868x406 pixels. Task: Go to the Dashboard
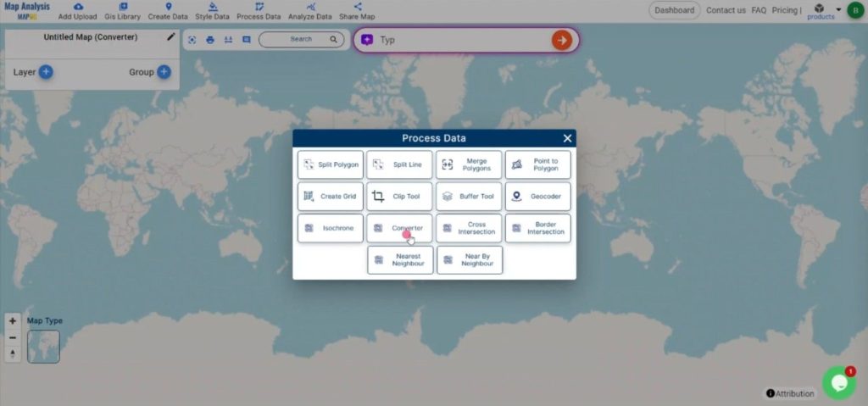pyautogui.click(x=675, y=10)
